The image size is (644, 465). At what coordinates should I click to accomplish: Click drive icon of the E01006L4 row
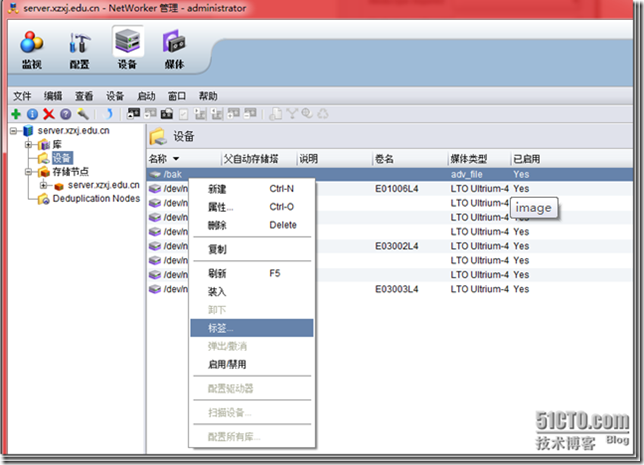155,189
